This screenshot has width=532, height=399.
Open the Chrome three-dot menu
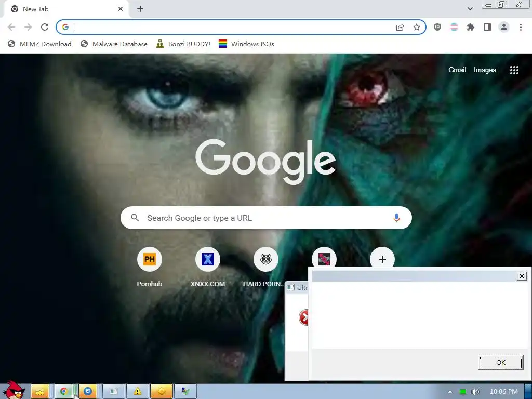pyautogui.click(x=521, y=27)
